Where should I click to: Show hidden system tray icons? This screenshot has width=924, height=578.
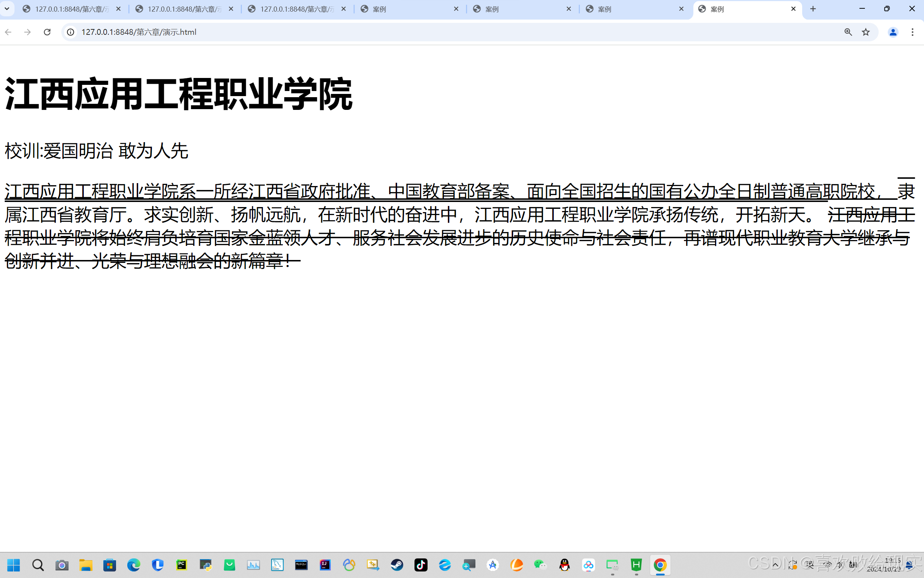pos(775,565)
